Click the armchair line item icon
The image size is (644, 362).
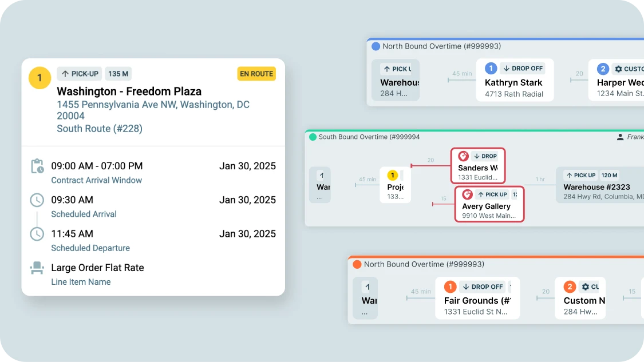pos(37,268)
